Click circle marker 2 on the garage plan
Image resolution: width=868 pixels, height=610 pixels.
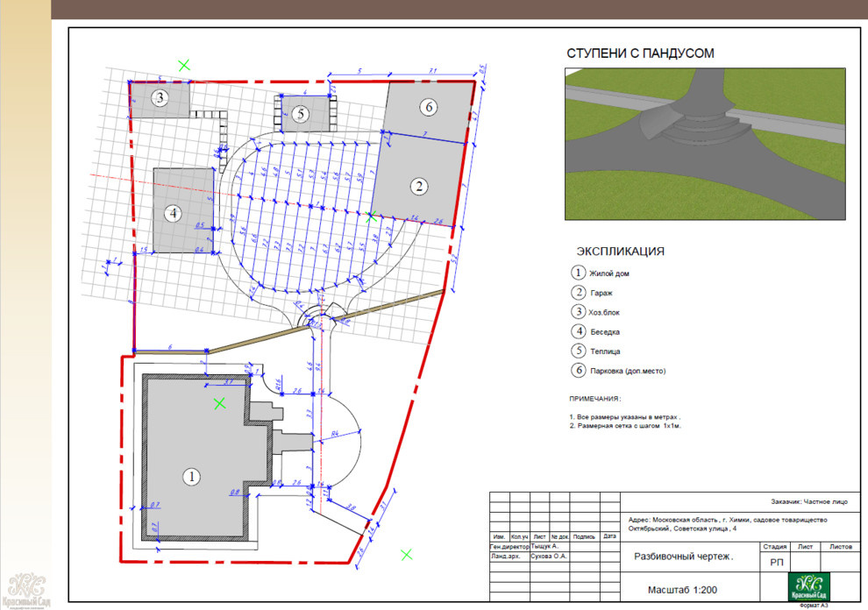point(419,186)
